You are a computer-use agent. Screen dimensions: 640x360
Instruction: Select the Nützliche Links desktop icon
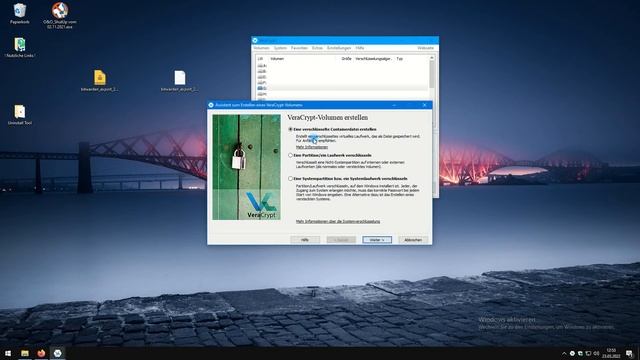tap(20, 47)
